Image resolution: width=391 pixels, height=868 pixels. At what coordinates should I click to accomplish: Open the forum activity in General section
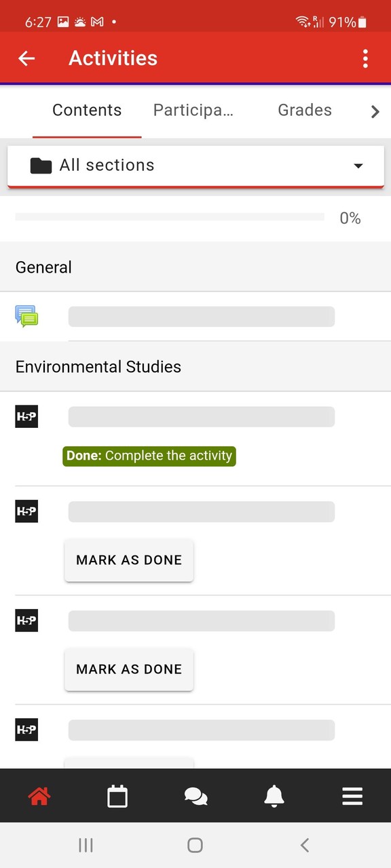pos(26,316)
